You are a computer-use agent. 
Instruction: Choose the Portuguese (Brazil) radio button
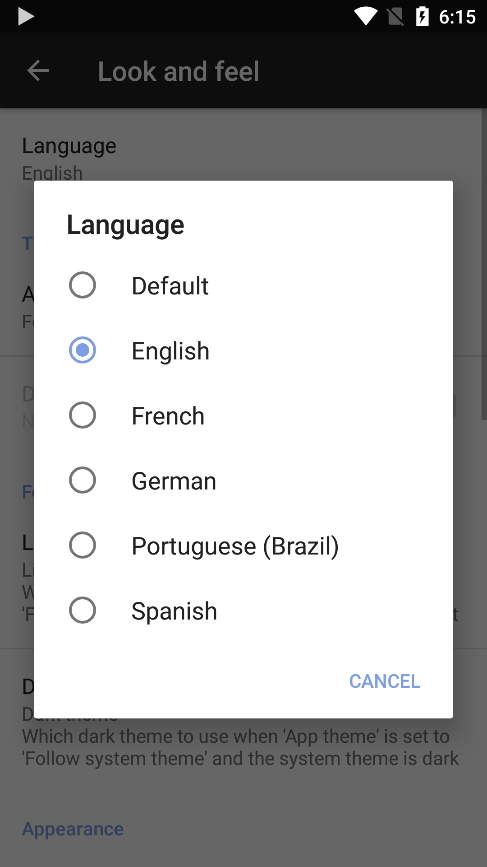[x=82, y=546]
